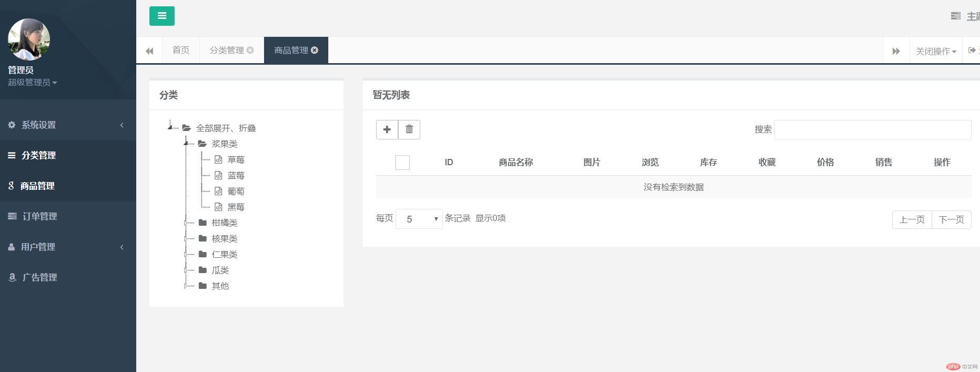This screenshot has height=372, width=980.
Task: Expand the 系统设置 sidebar menu
Action: click(68, 125)
